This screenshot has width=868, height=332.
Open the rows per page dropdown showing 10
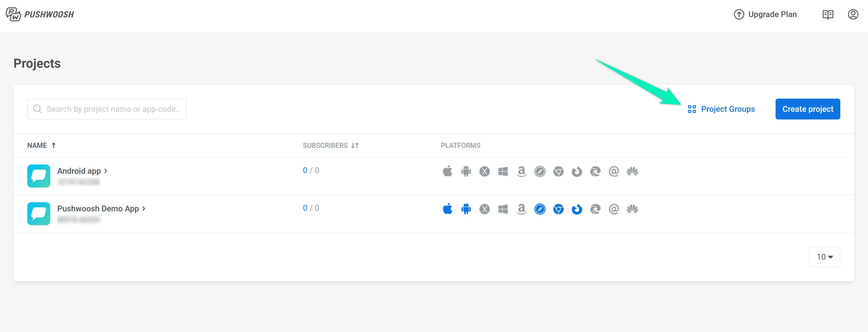tap(824, 257)
